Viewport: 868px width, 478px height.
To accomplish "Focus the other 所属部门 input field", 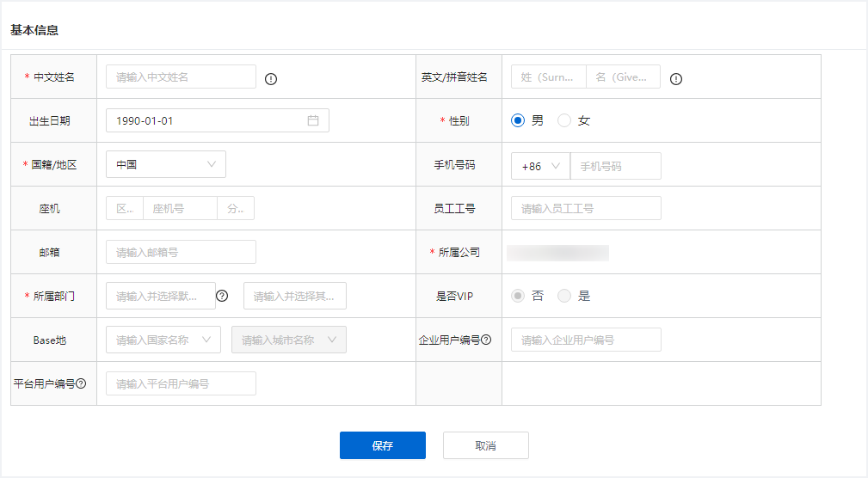I will click(x=295, y=296).
